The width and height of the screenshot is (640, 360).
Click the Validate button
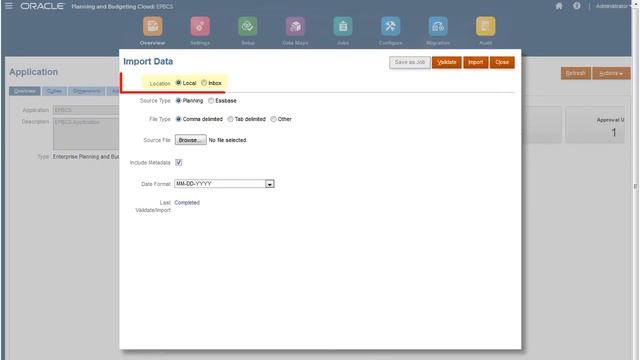pyautogui.click(x=447, y=62)
